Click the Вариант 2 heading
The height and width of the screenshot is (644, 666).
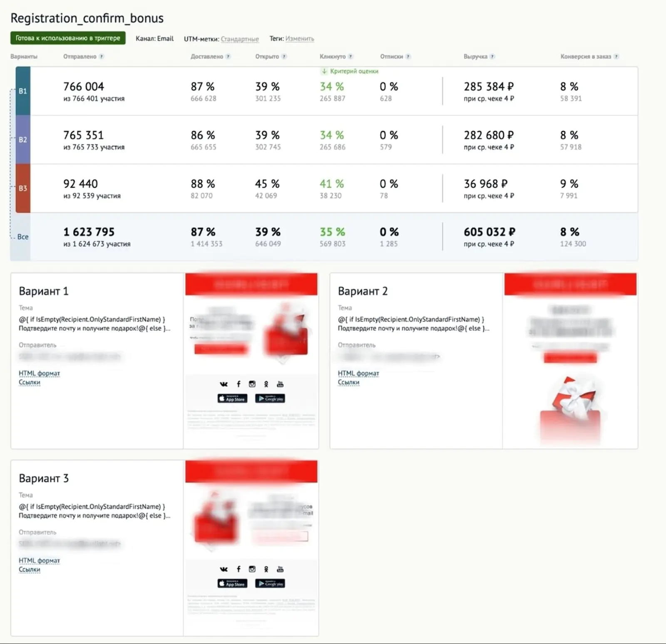coord(363,291)
